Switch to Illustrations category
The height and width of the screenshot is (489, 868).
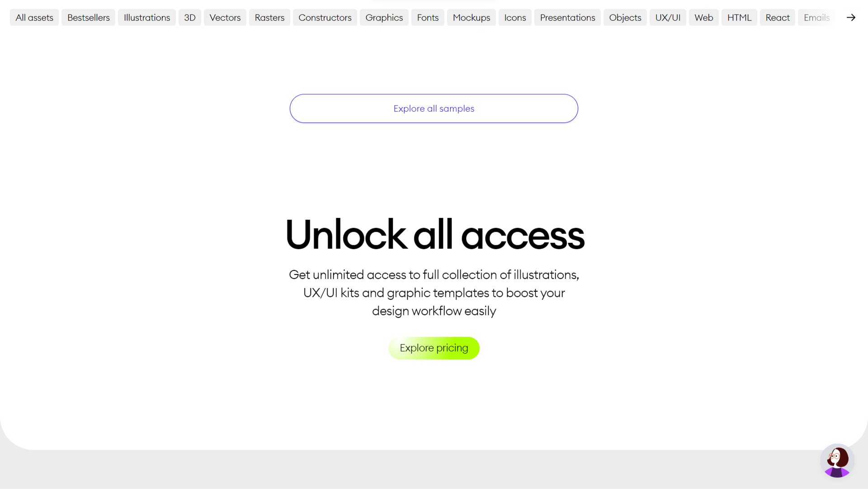coord(147,18)
